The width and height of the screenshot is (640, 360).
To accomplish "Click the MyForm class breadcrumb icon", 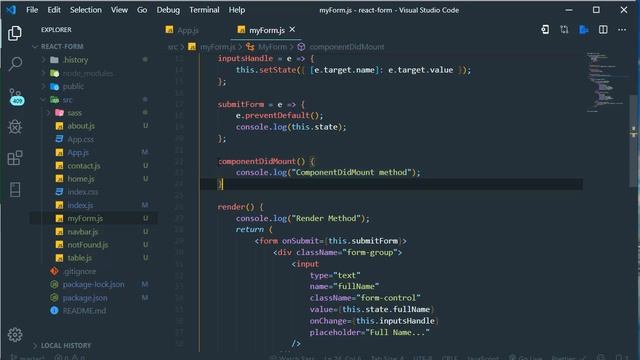I will [250, 47].
